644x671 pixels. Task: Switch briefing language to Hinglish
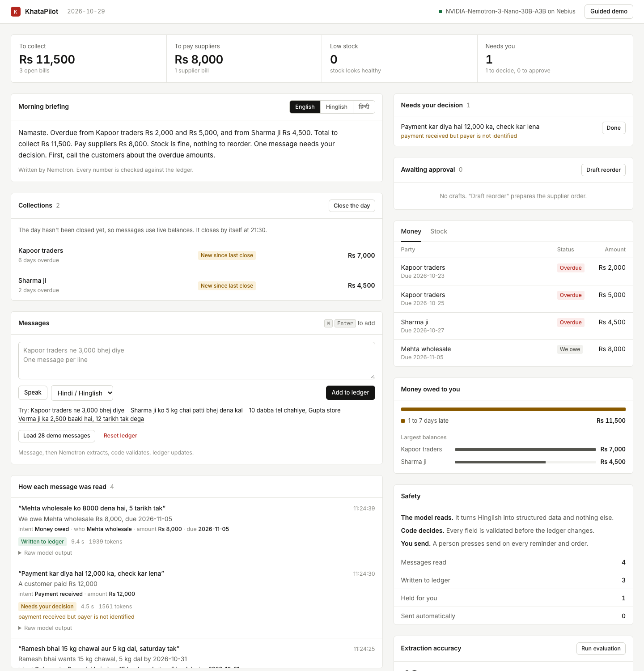coord(337,107)
